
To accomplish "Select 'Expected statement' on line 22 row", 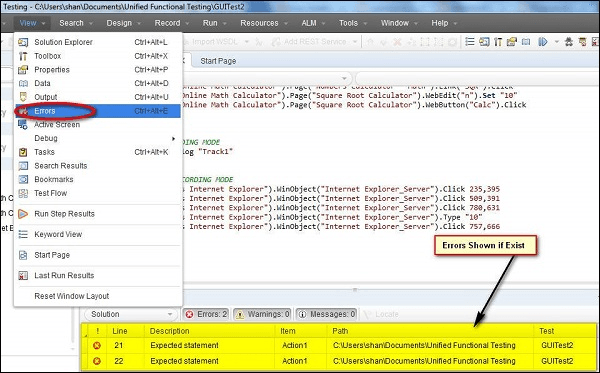I will (184, 361).
